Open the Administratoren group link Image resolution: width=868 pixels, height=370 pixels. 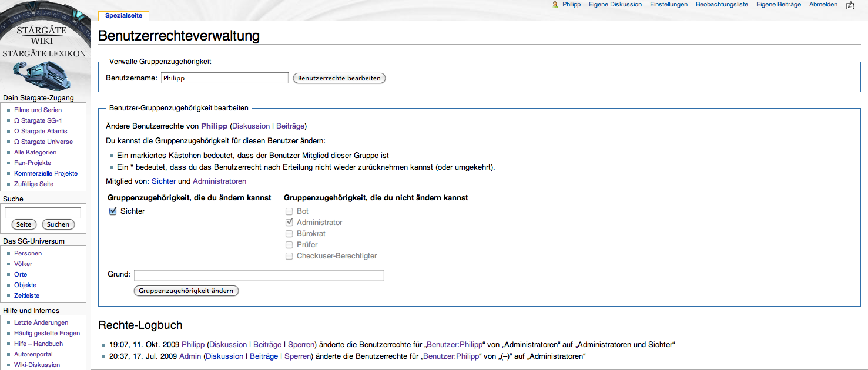coord(219,181)
